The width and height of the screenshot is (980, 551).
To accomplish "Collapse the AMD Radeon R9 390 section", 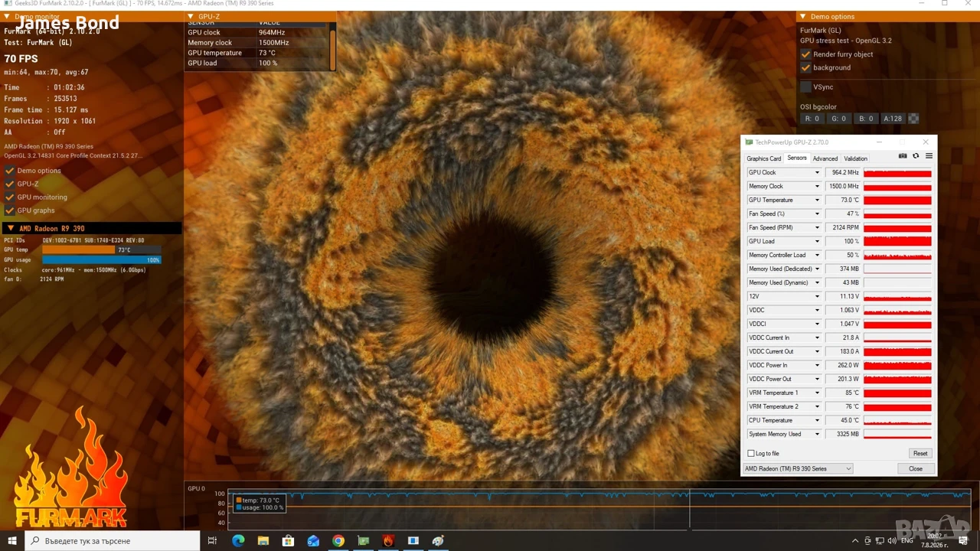I will pyautogui.click(x=10, y=228).
